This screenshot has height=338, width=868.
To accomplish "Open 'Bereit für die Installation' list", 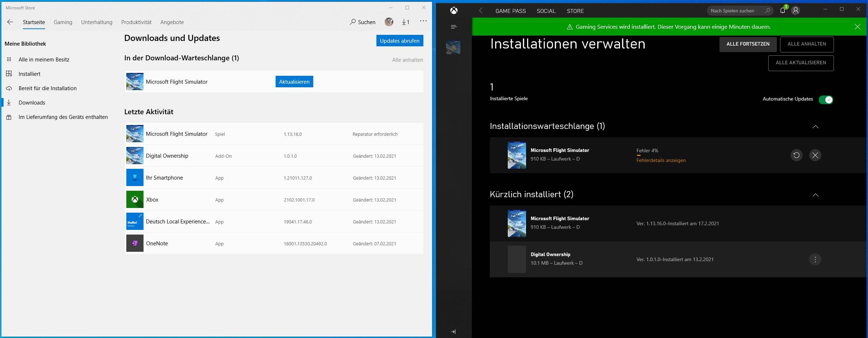I will tap(47, 88).
